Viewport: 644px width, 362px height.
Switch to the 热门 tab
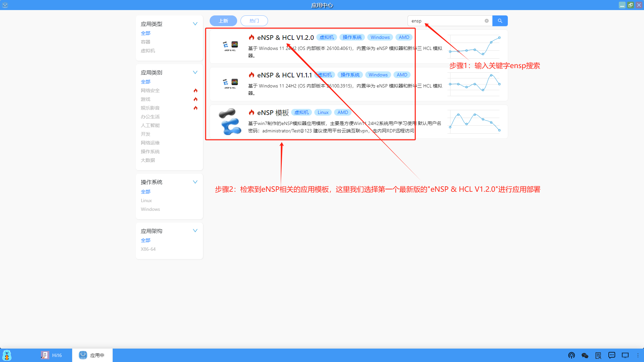pyautogui.click(x=254, y=21)
